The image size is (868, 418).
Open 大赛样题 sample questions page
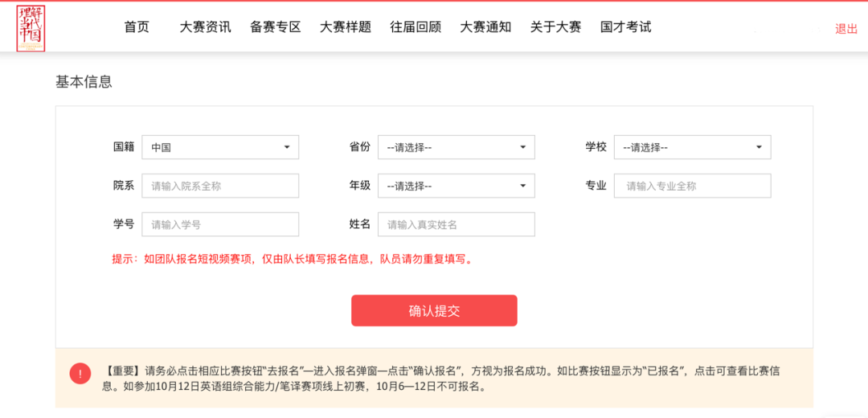(x=346, y=27)
